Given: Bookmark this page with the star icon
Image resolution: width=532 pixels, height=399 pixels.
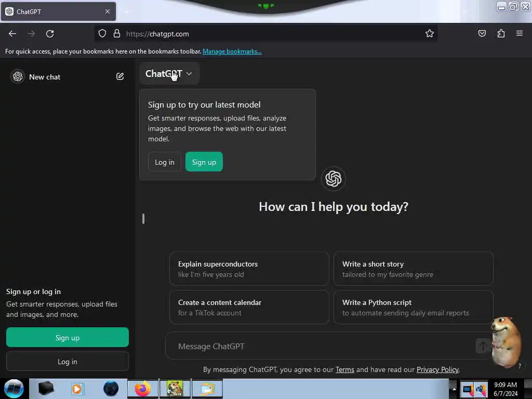Looking at the screenshot, I should (x=430, y=34).
